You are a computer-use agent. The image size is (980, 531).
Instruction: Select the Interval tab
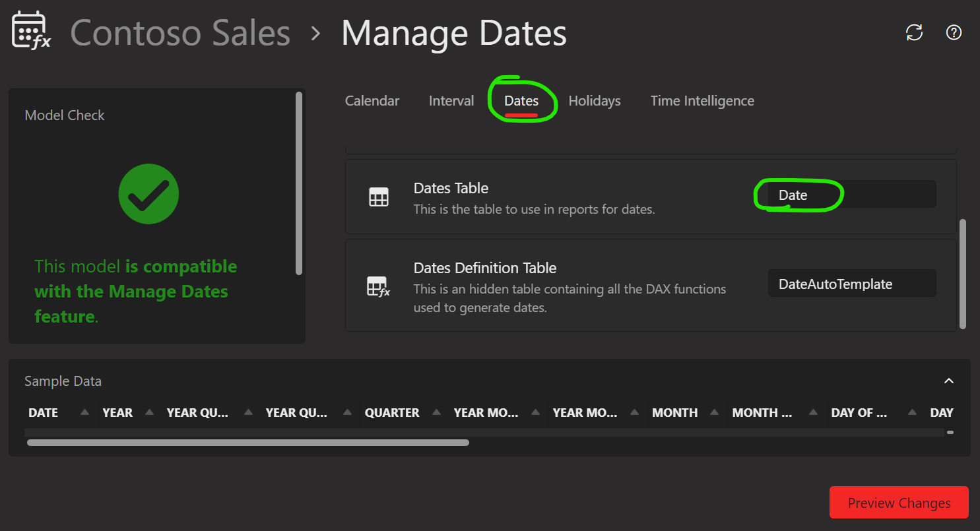pos(451,100)
